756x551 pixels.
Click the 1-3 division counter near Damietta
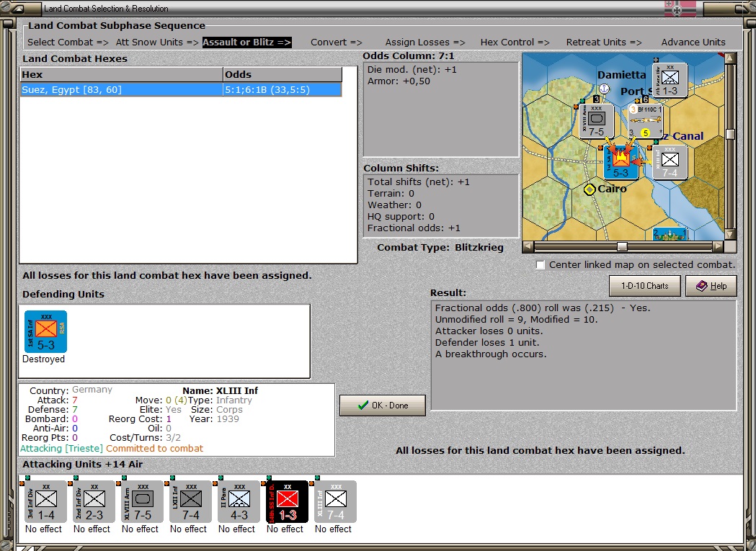click(670, 80)
